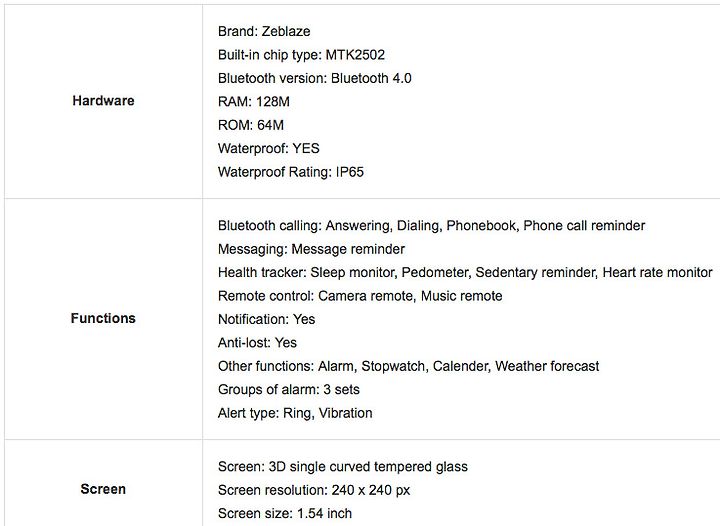This screenshot has height=526, width=720.
Task: Click the Brand: Zeblaze line
Action: 264,31
